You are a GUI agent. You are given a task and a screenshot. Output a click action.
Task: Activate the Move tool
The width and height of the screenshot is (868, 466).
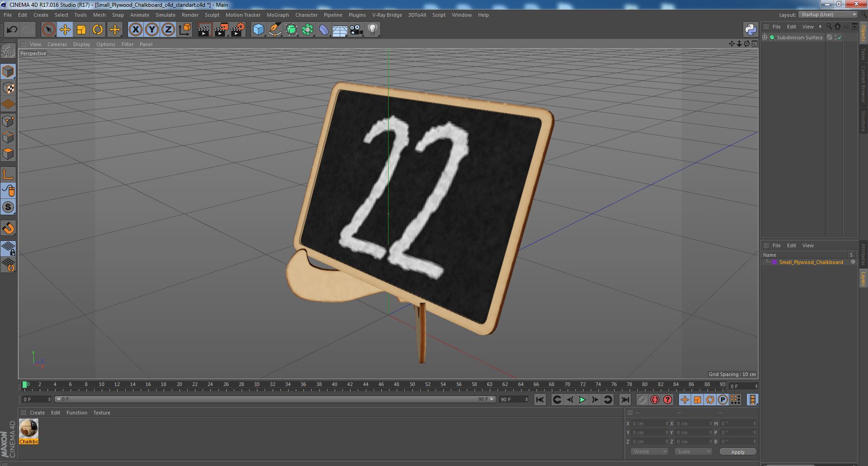(65, 30)
